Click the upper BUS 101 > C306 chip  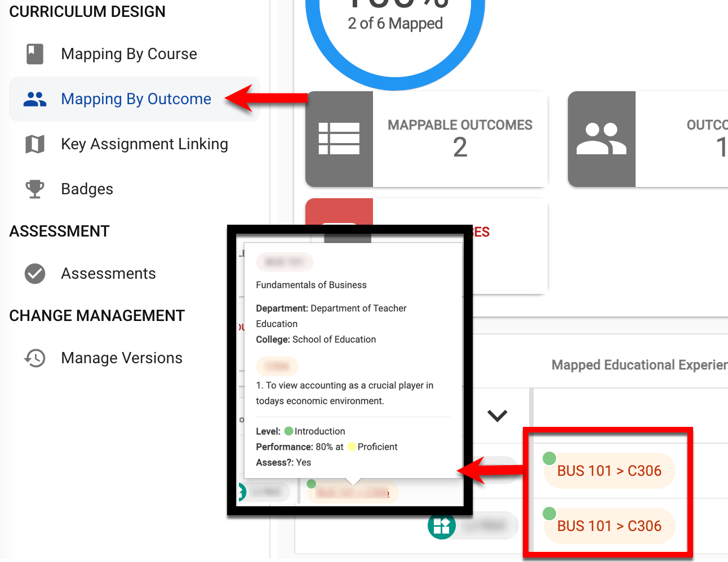[x=609, y=471]
